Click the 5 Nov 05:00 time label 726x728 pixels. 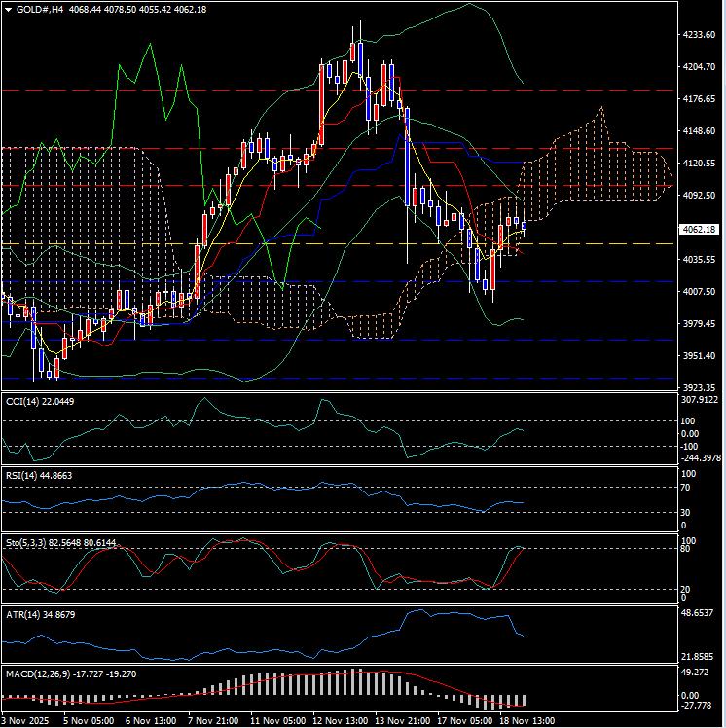[x=89, y=720]
